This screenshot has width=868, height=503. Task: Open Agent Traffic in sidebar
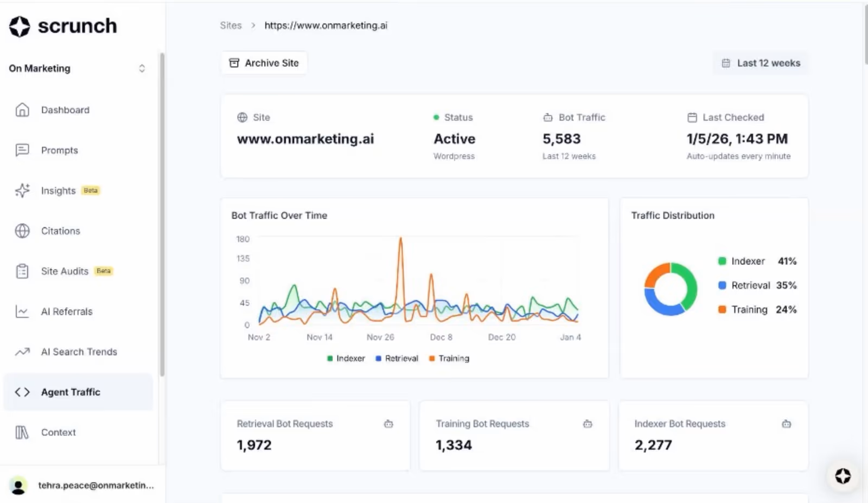point(78,392)
